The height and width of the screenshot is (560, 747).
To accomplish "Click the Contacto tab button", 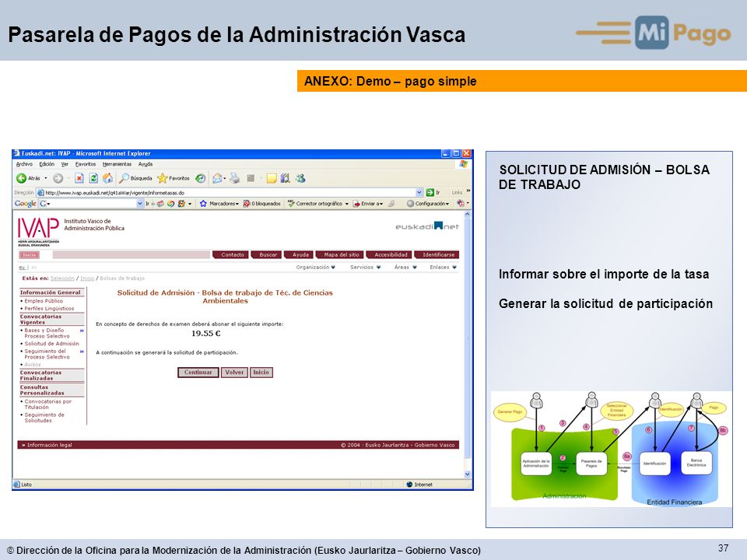I will (230, 255).
